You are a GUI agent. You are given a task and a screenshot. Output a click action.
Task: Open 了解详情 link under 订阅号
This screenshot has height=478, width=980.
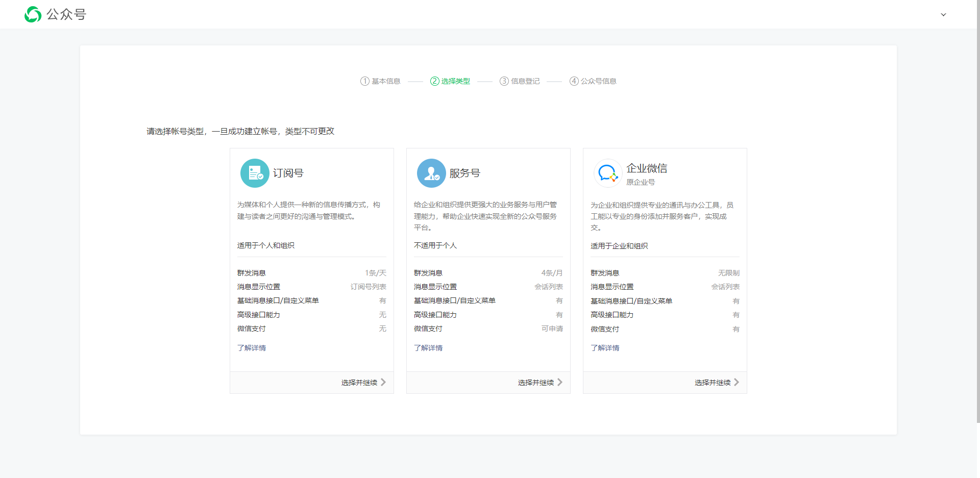[x=252, y=348]
